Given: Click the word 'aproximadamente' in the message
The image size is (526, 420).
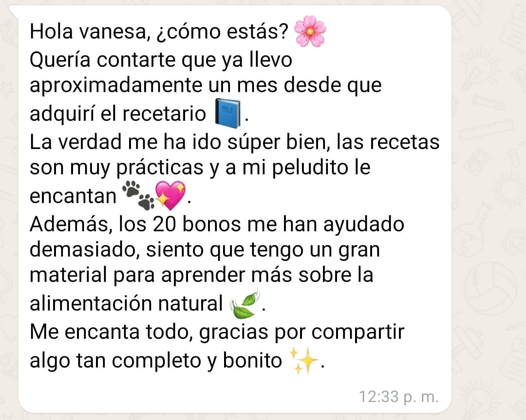Looking at the screenshot, I should click(116, 85).
